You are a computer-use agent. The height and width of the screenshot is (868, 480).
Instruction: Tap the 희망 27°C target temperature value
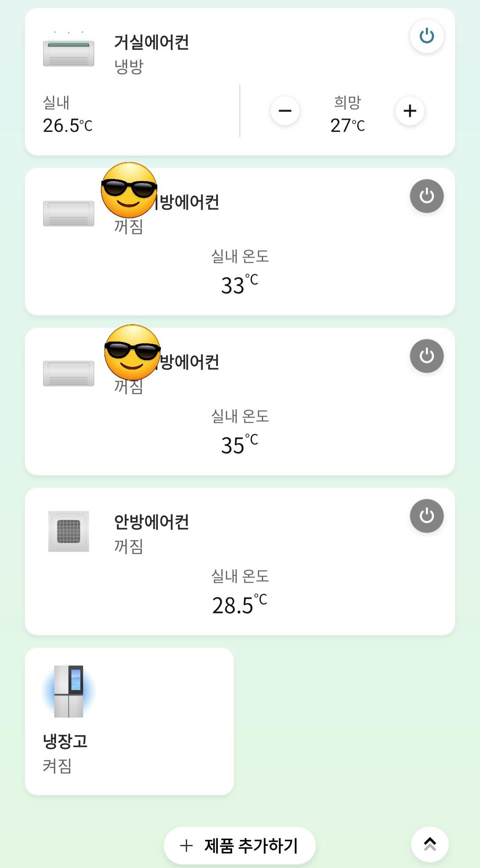coord(347,125)
